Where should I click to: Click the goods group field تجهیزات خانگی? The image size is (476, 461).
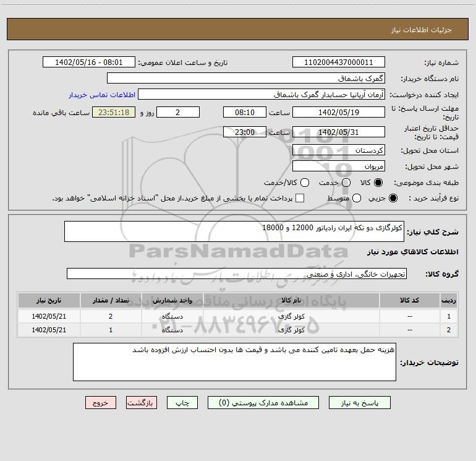pos(237,274)
